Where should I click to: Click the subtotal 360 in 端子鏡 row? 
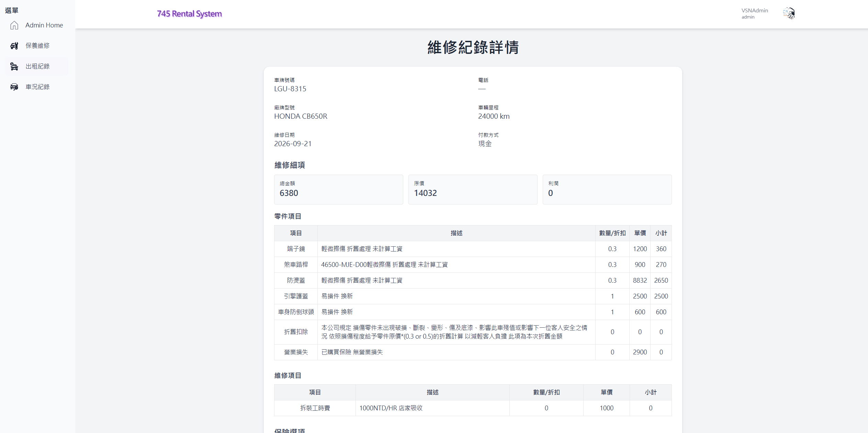[x=661, y=249]
